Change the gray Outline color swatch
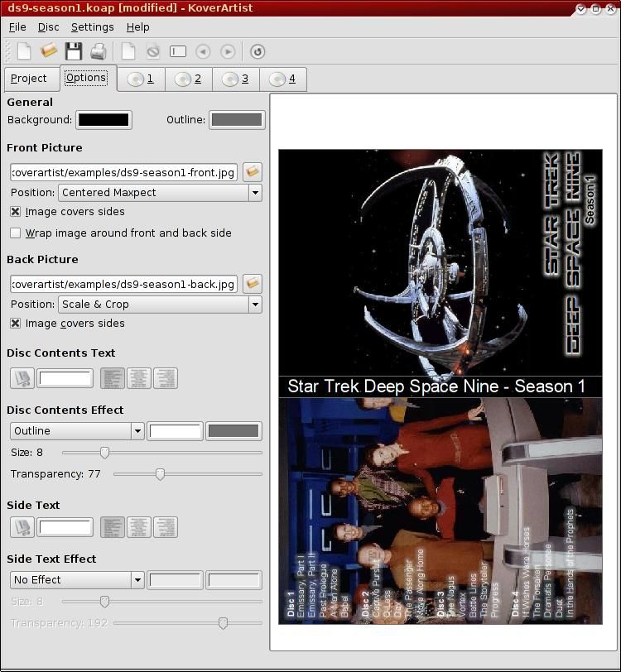 coord(237,120)
